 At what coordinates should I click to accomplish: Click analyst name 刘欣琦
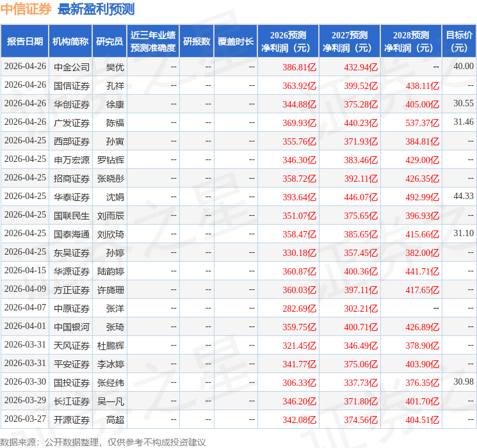coord(111,234)
